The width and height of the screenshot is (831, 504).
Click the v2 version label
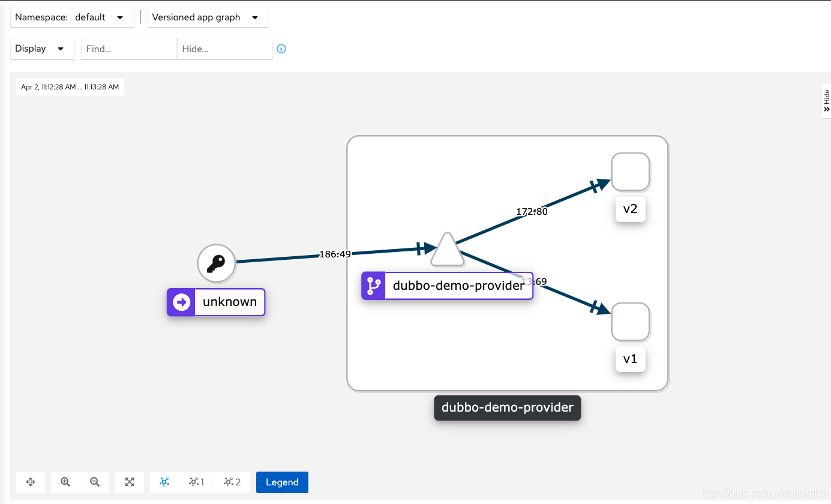coord(630,209)
